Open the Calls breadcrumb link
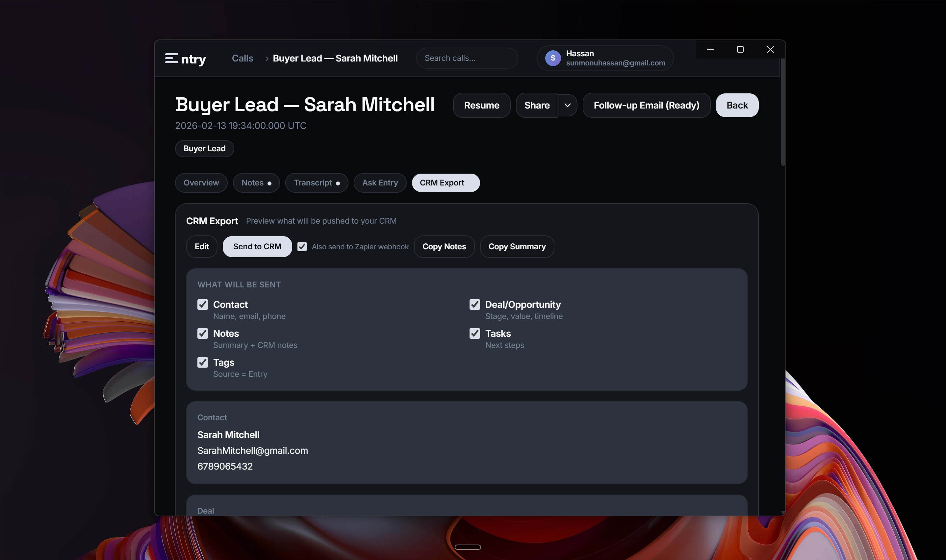The width and height of the screenshot is (946, 560). pyautogui.click(x=243, y=58)
